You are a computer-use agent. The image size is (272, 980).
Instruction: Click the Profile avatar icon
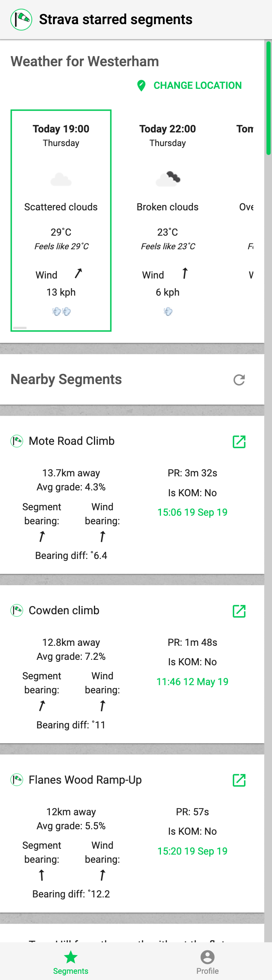point(208,957)
